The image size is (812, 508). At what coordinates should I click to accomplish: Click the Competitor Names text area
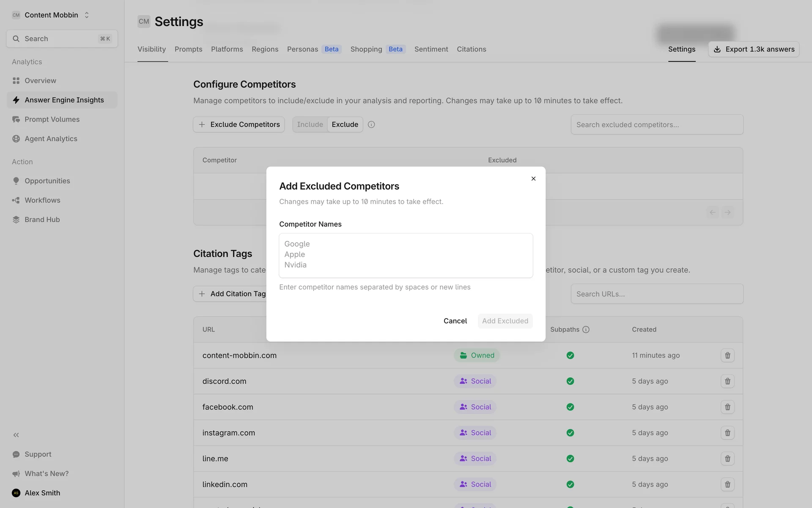coord(406,255)
